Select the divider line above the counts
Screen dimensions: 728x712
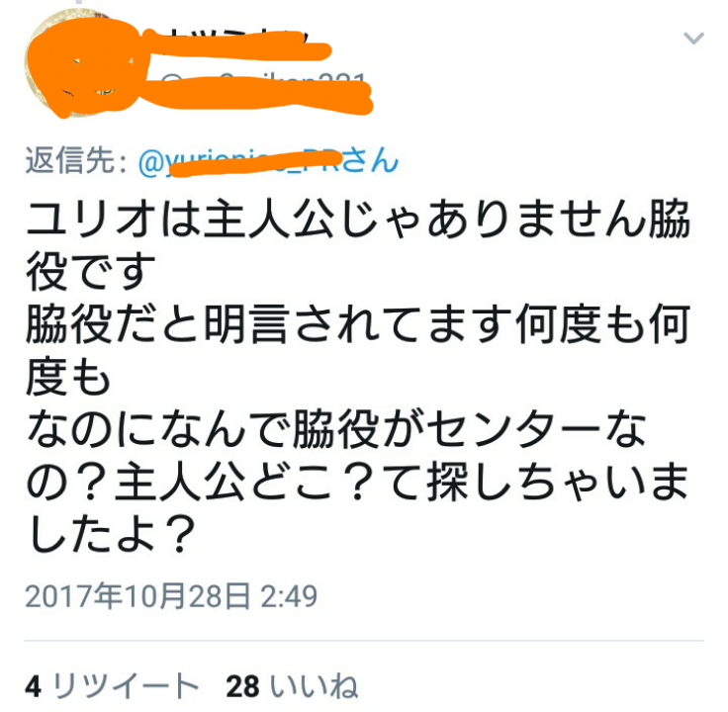coord(364,641)
